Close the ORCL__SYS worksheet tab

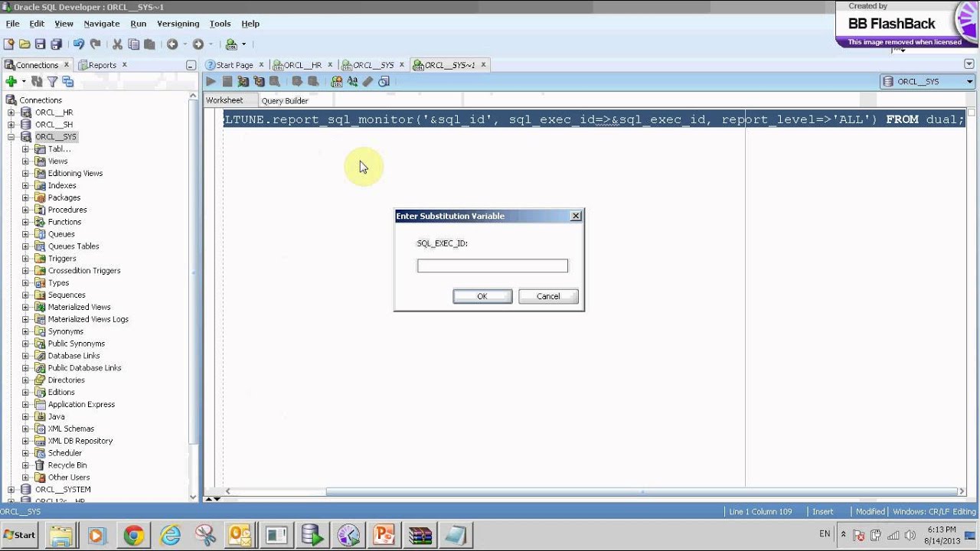point(402,65)
